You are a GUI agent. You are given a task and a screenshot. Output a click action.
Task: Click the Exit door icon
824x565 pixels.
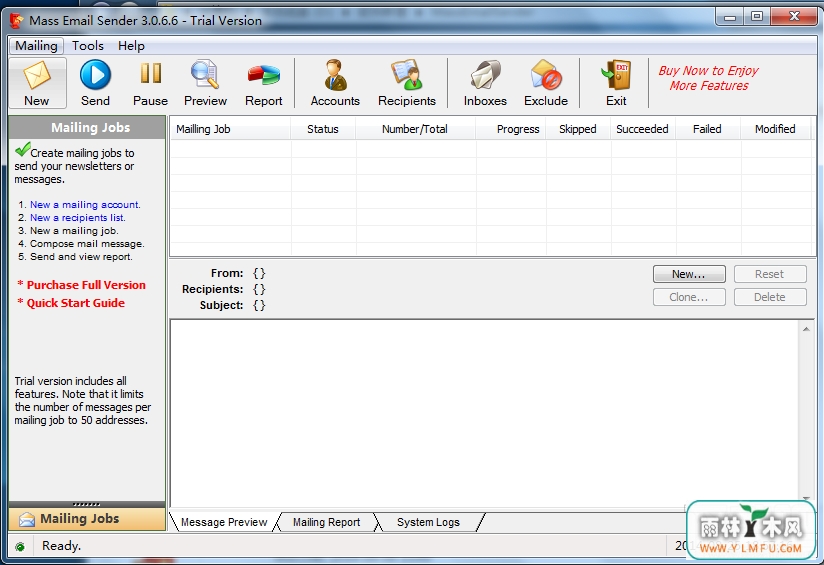(x=616, y=75)
